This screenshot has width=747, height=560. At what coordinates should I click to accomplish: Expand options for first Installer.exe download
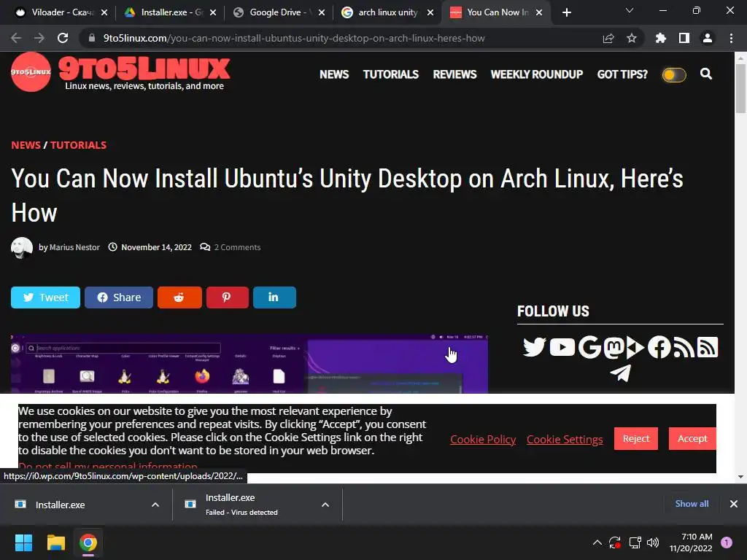(155, 505)
